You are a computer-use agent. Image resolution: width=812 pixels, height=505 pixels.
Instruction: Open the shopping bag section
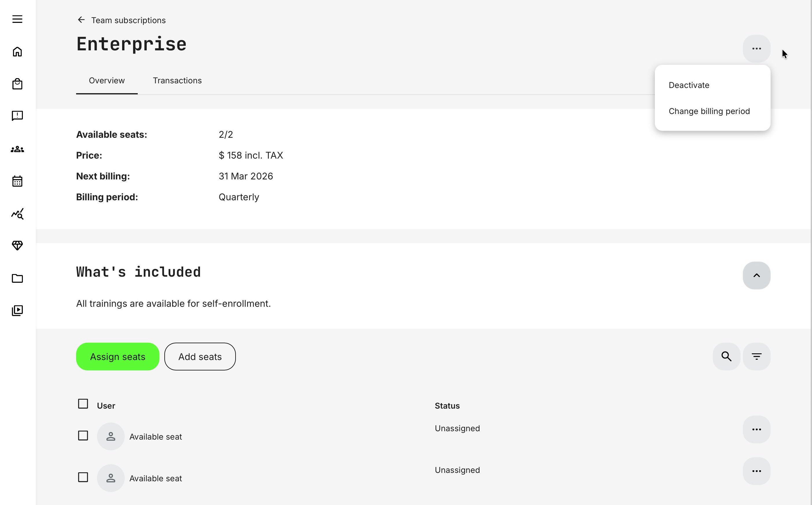click(17, 84)
